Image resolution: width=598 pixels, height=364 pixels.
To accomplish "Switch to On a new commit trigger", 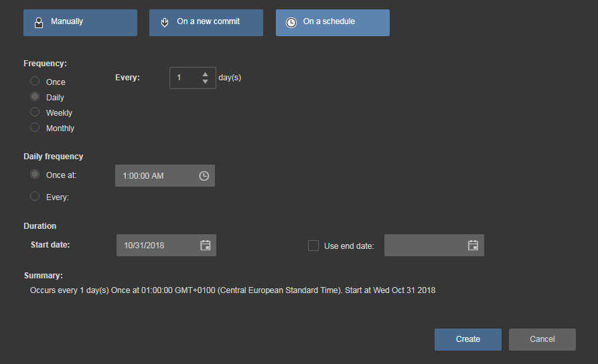I will pyautogui.click(x=206, y=23).
